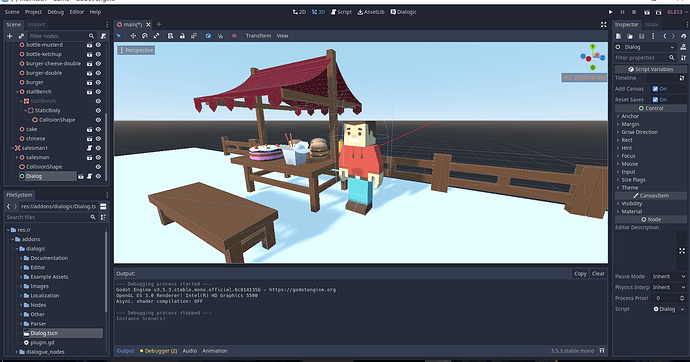Toggle visibility of bottle-ketchup node
Image resolution: width=690 pixels, height=362 pixels.
(x=98, y=55)
